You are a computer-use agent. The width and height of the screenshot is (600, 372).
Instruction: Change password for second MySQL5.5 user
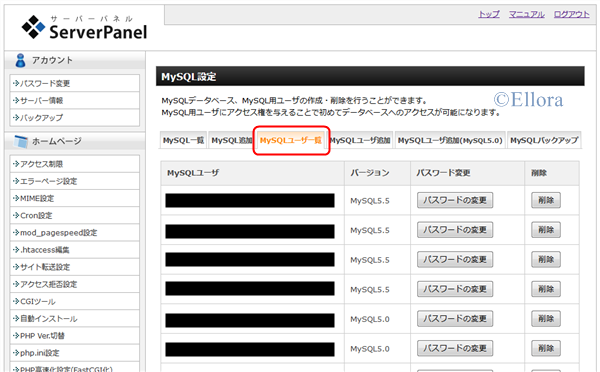(x=455, y=230)
